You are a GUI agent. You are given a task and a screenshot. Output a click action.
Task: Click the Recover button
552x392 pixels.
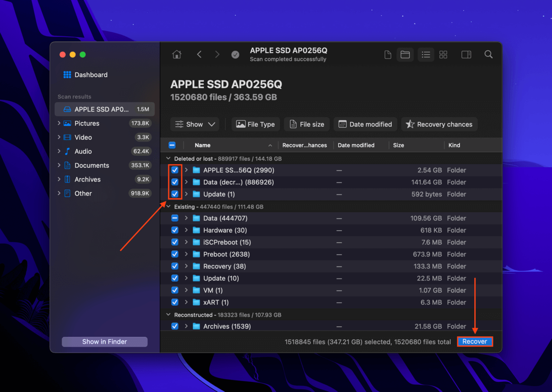point(475,341)
